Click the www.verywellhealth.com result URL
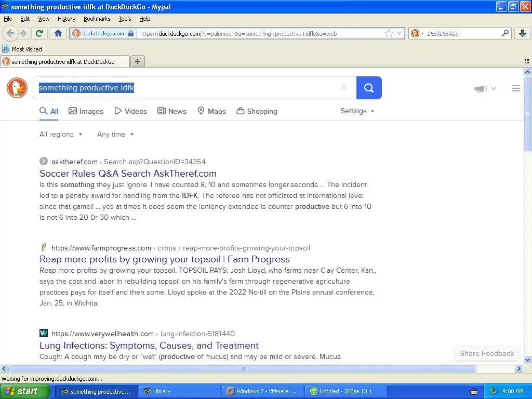Image resolution: width=532 pixels, height=399 pixels. coord(143,334)
